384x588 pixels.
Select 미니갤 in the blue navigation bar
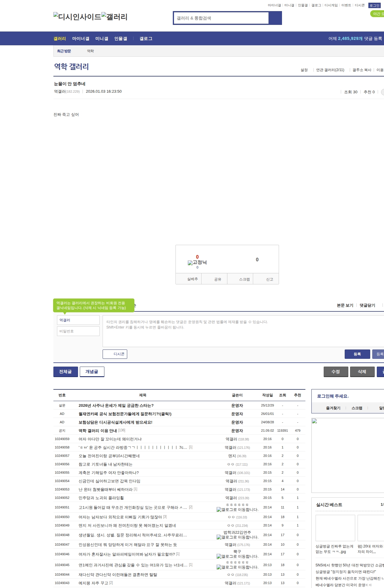(x=102, y=39)
